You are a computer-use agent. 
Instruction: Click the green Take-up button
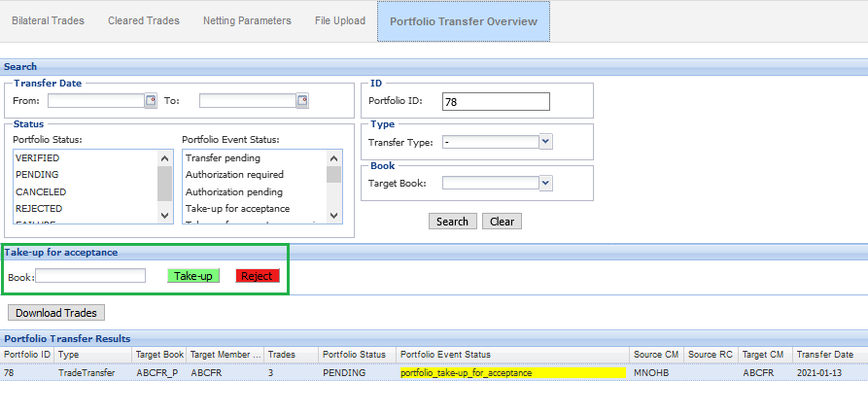click(x=193, y=276)
